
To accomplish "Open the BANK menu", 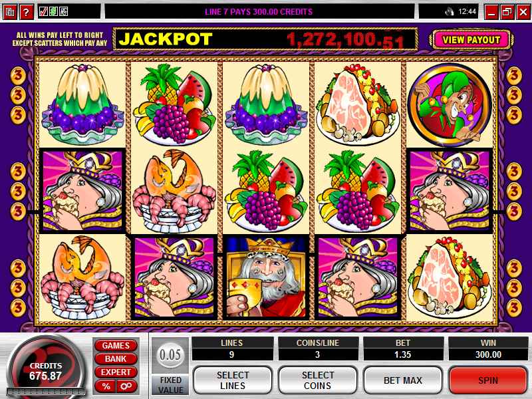I will [116, 359].
